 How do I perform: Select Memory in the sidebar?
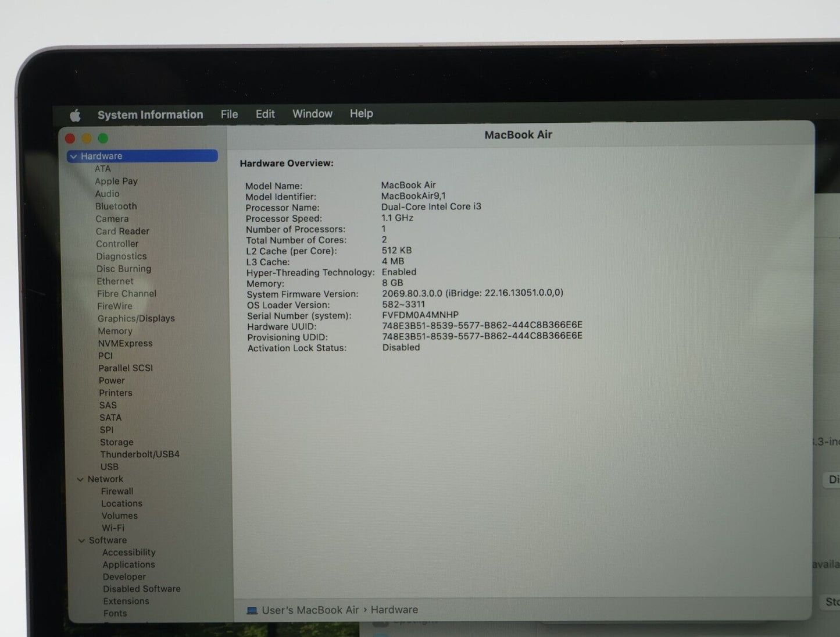115,331
